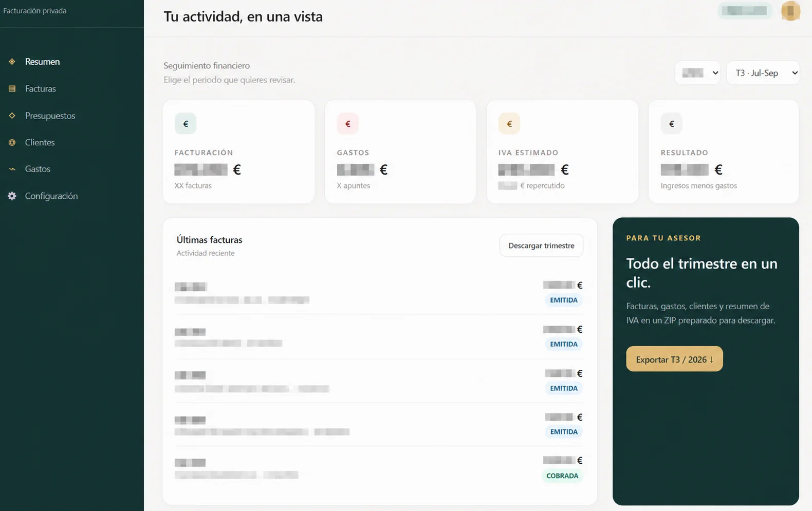Click 'Facturación privada' sidebar title

(35, 11)
